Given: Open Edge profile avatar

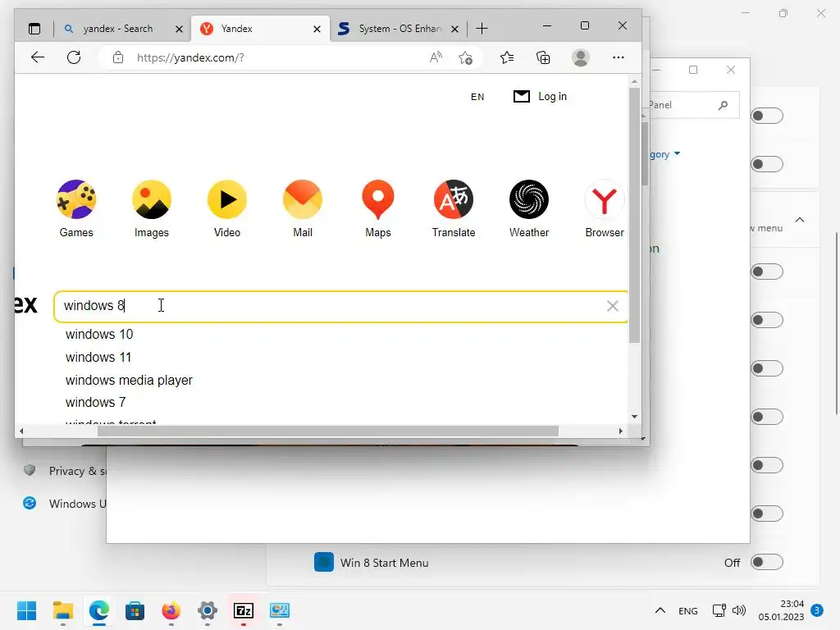Looking at the screenshot, I should 581,57.
